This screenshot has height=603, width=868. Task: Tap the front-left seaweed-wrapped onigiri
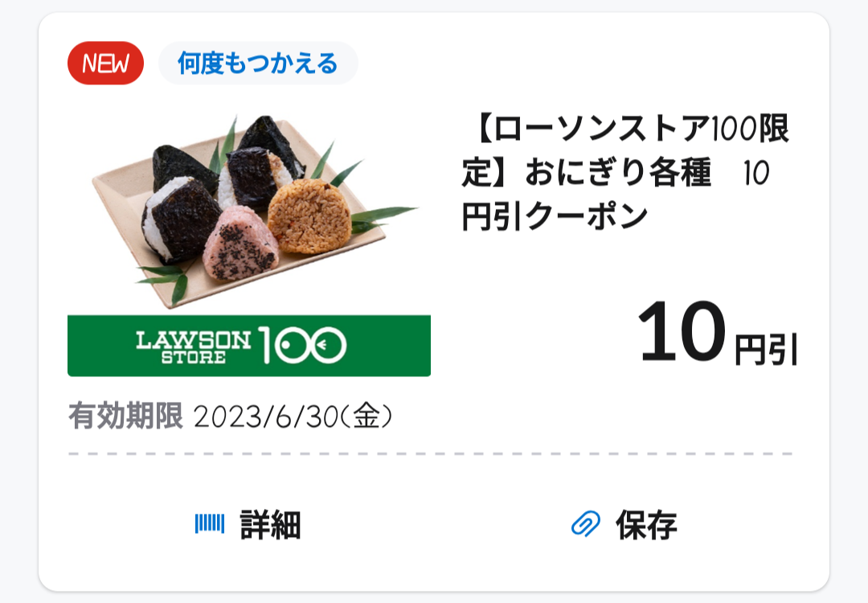(x=180, y=218)
